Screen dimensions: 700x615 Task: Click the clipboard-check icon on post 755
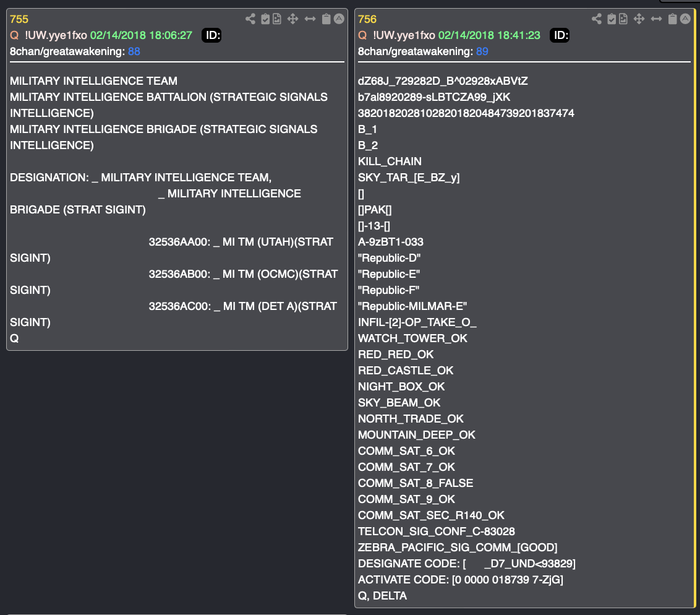(x=265, y=19)
